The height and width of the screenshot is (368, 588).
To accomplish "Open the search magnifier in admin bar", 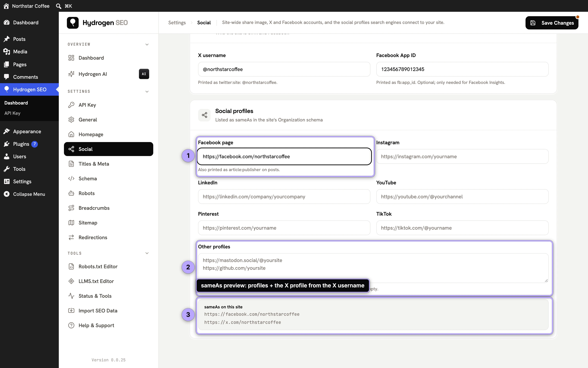I will (x=59, y=6).
